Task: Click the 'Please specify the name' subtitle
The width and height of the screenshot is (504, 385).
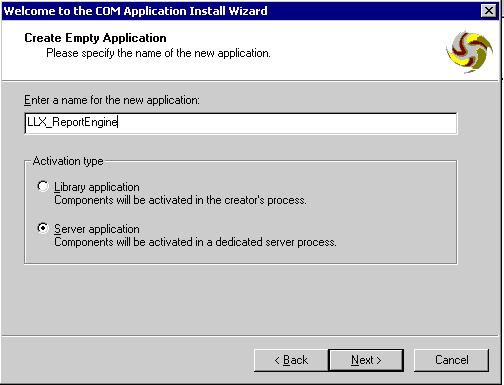Action: click(x=158, y=53)
